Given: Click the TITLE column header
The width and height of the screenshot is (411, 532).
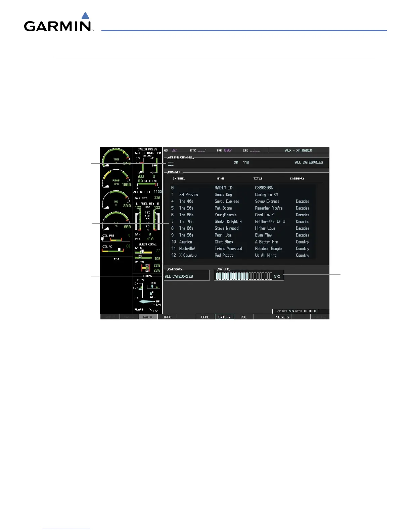Looking at the screenshot, I should tap(258, 179).
